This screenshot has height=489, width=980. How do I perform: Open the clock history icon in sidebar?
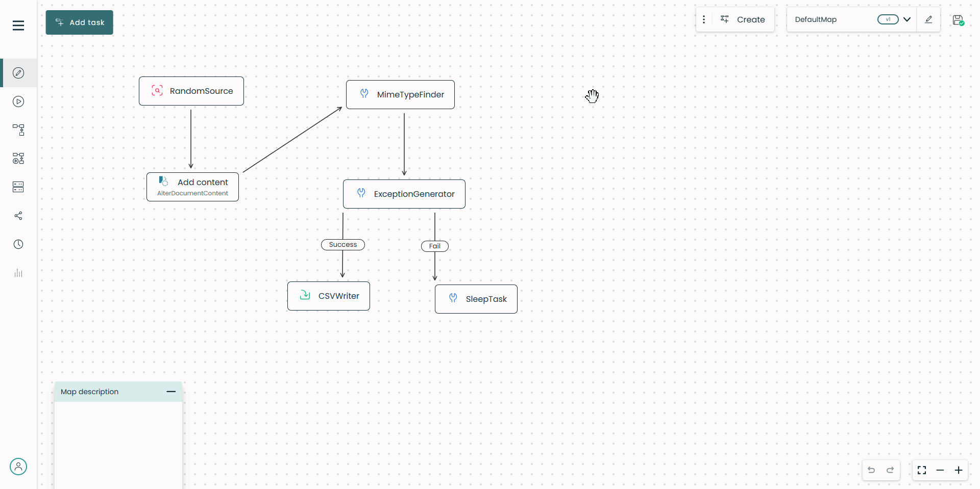tap(18, 244)
